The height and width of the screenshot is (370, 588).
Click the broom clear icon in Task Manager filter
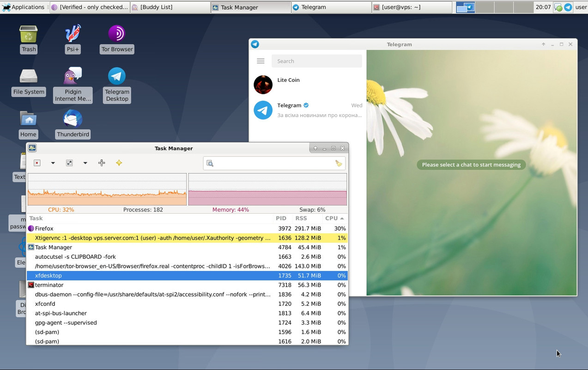click(x=339, y=163)
